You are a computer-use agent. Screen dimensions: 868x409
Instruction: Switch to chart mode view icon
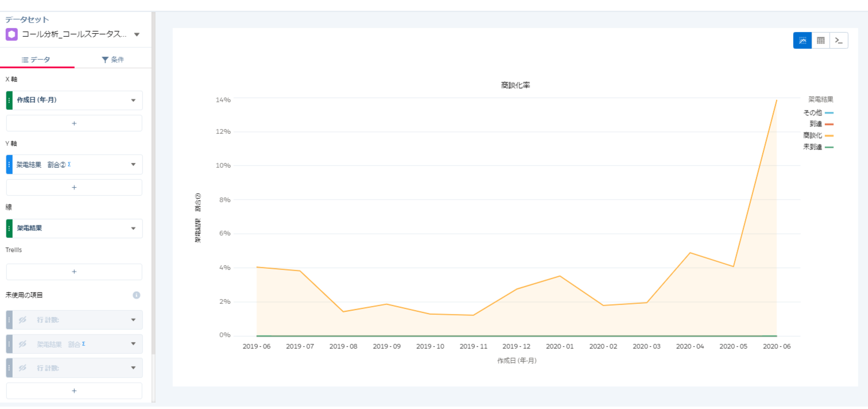click(x=802, y=40)
